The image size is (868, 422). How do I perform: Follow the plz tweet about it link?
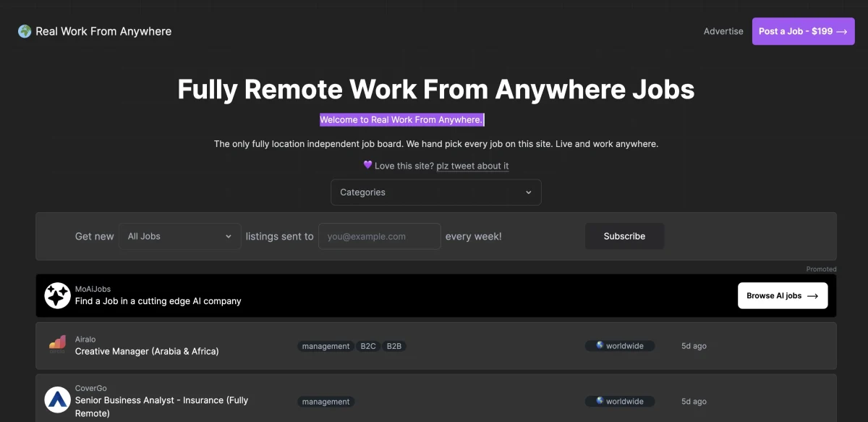472,166
